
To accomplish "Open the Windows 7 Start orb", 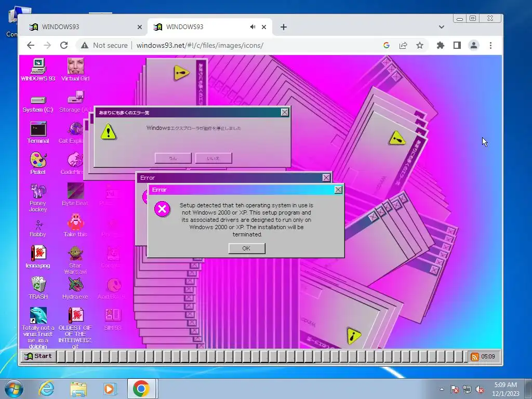I will (13, 389).
